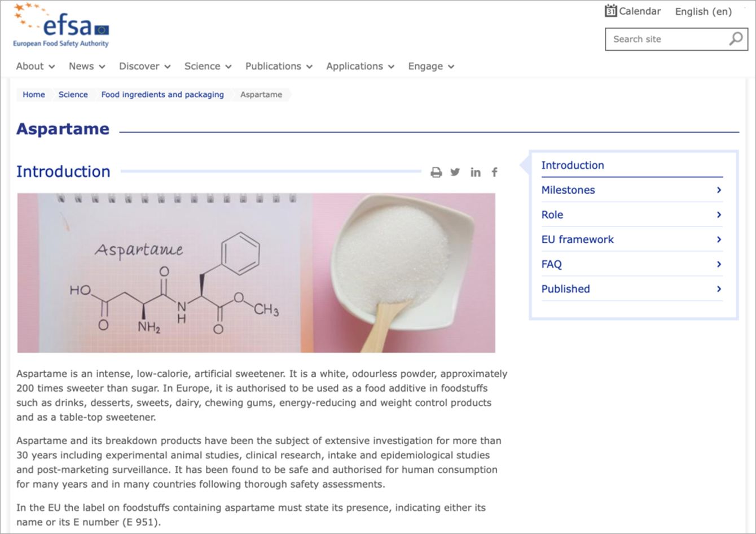Open the EU framework sidebar link
The width and height of the screenshot is (756, 534).
[577, 239]
